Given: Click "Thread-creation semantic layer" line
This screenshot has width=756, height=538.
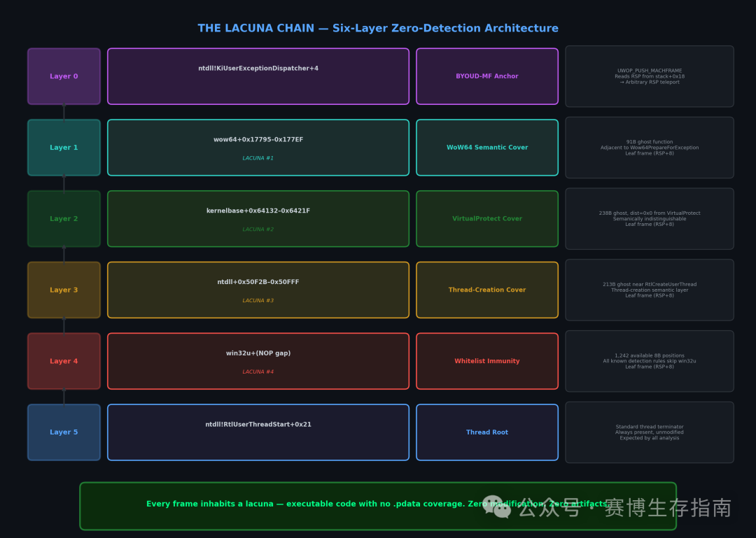Looking at the screenshot, I should 650,290.
